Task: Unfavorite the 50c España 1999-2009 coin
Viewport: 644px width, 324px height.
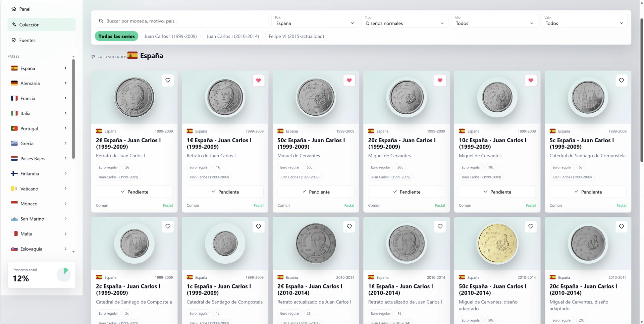Action: pyautogui.click(x=349, y=80)
